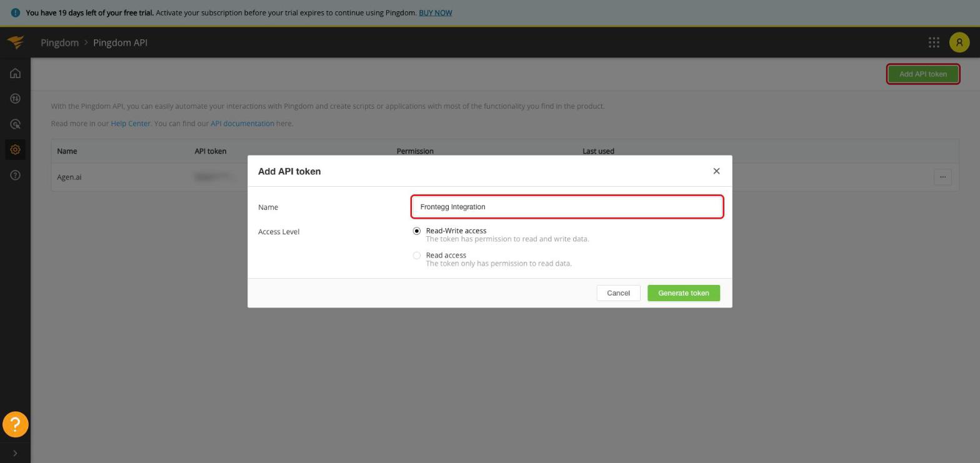Click the Cancel button
This screenshot has width=980, height=463.
[618, 293]
